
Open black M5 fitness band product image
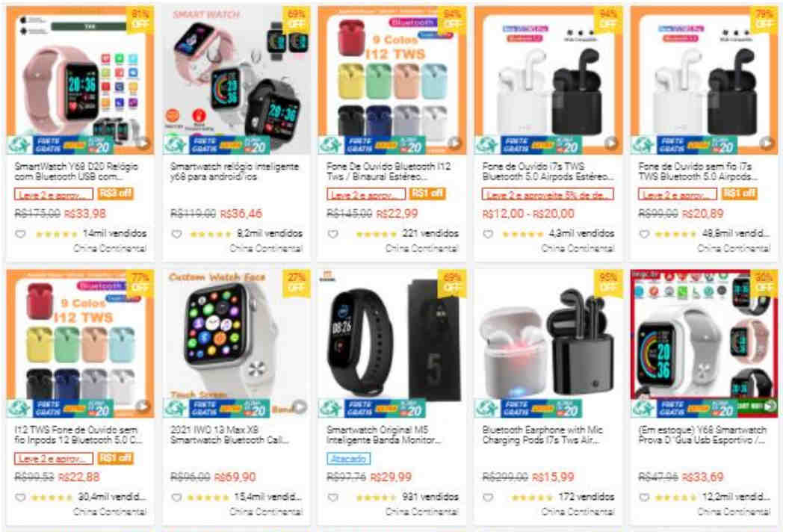click(x=392, y=344)
